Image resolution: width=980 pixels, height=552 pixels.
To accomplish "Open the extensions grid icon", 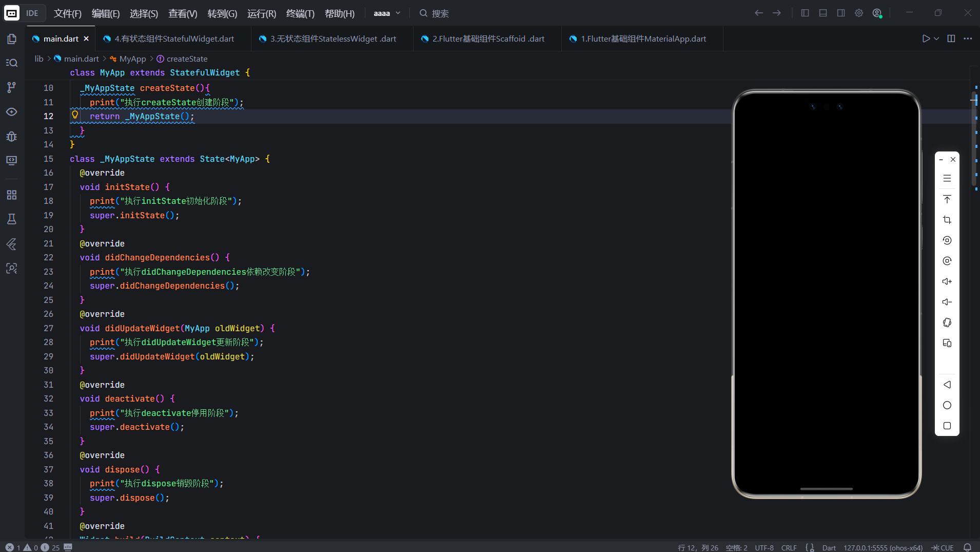I will 12,195.
